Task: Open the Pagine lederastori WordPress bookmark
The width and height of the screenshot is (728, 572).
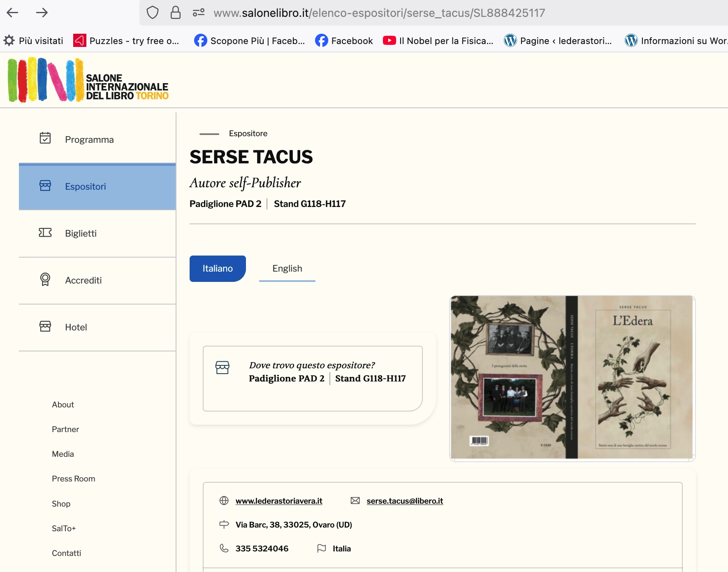Action: pyautogui.click(x=558, y=41)
